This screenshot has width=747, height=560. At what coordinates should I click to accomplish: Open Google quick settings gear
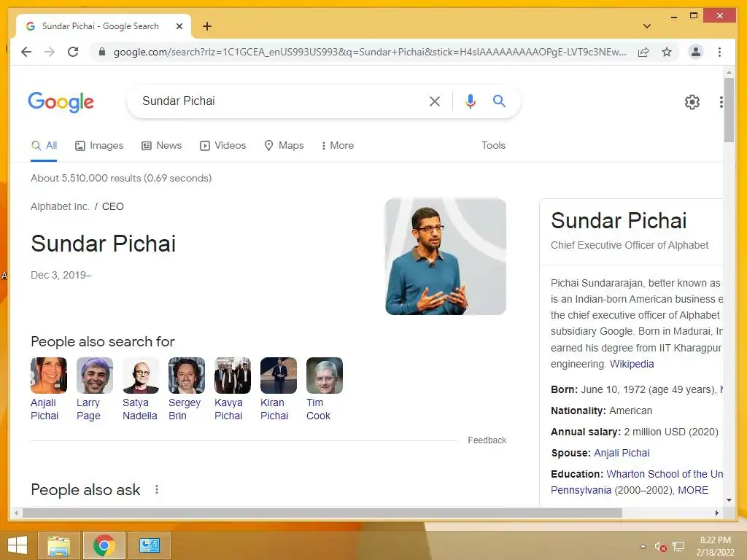point(692,101)
